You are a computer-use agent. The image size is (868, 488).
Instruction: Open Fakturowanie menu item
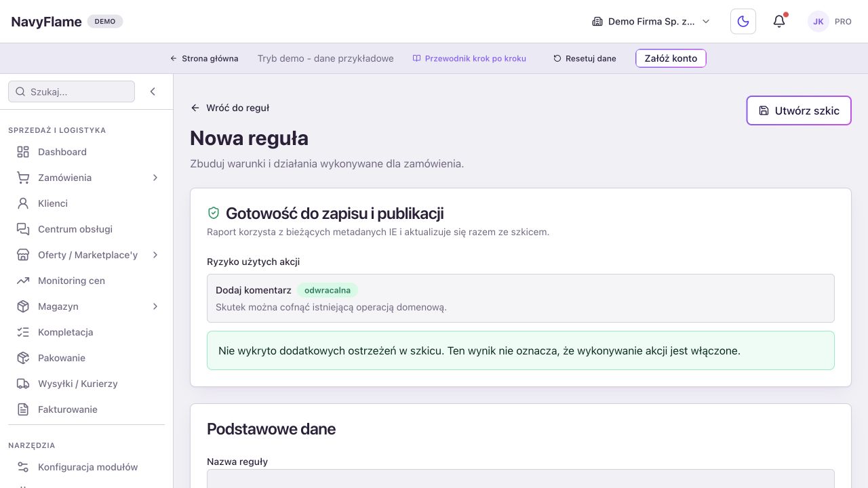[86, 409]
